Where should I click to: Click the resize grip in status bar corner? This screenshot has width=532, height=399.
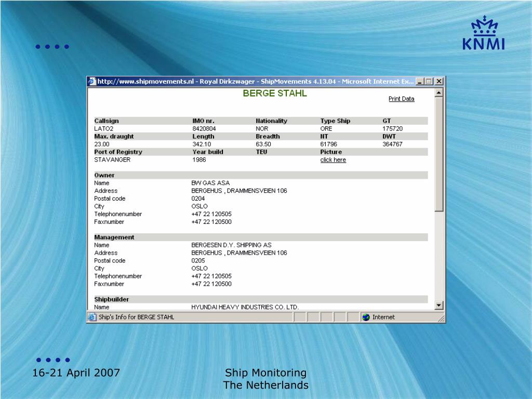[441, 318]
